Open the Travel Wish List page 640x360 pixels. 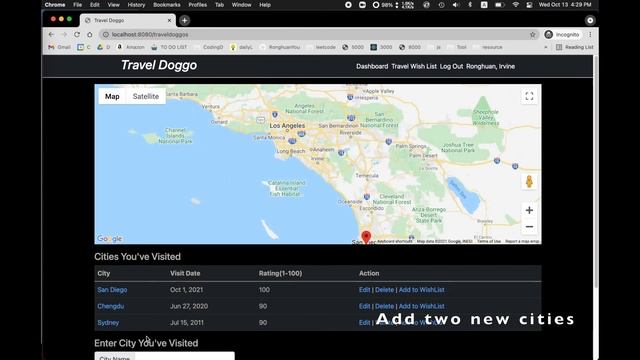click(414, 66)
